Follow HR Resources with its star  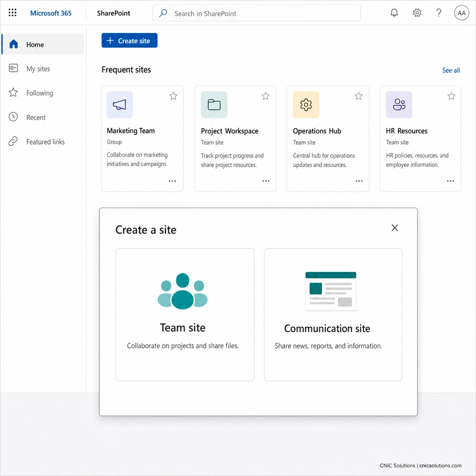point(451,96)
